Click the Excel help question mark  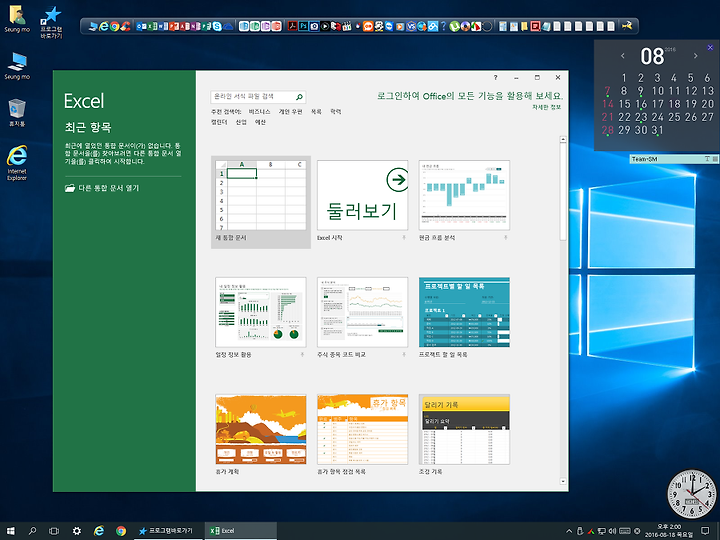click(x=495, y=78)
